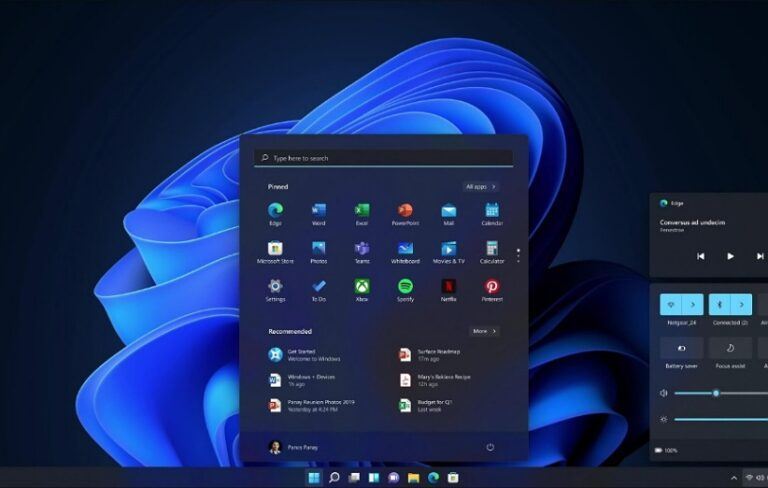Launch Pinterest from the Start menu
This screenshot has width=768, height=488.
492,287
